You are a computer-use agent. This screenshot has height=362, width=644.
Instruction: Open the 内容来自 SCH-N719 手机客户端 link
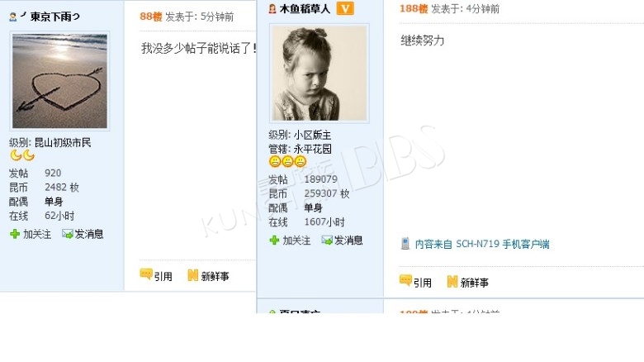click(x=482, y=244)
